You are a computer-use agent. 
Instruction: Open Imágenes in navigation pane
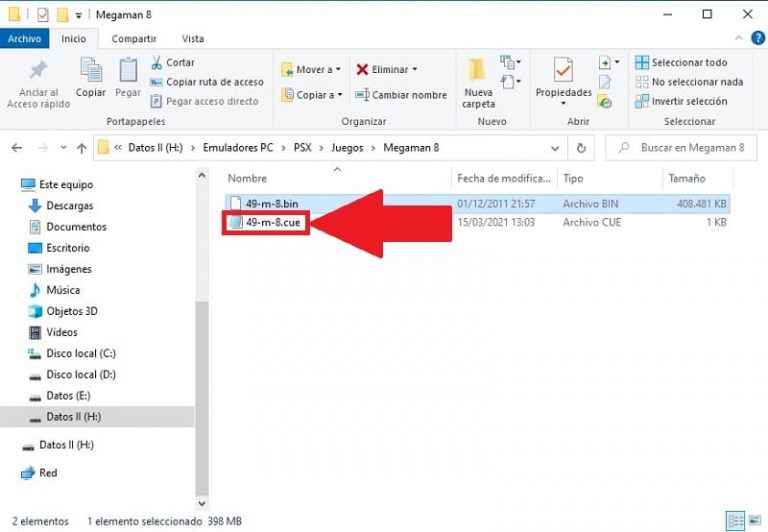[60, 269]
